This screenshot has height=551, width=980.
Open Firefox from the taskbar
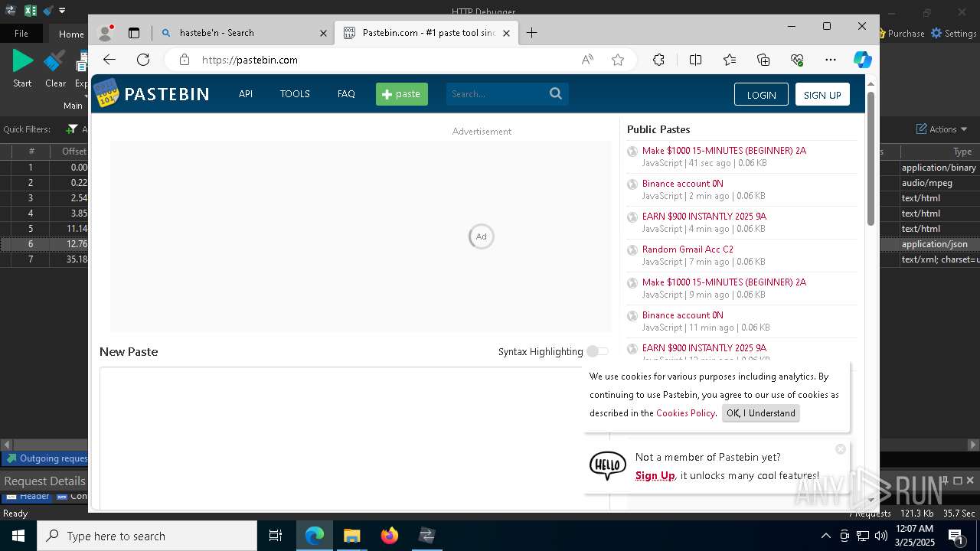coord(390,536)
